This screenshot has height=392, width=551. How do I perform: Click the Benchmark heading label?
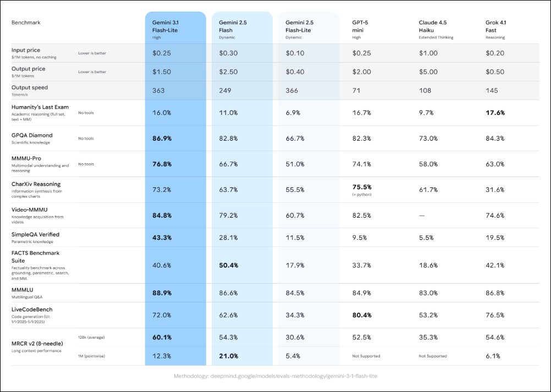point(25,23)
